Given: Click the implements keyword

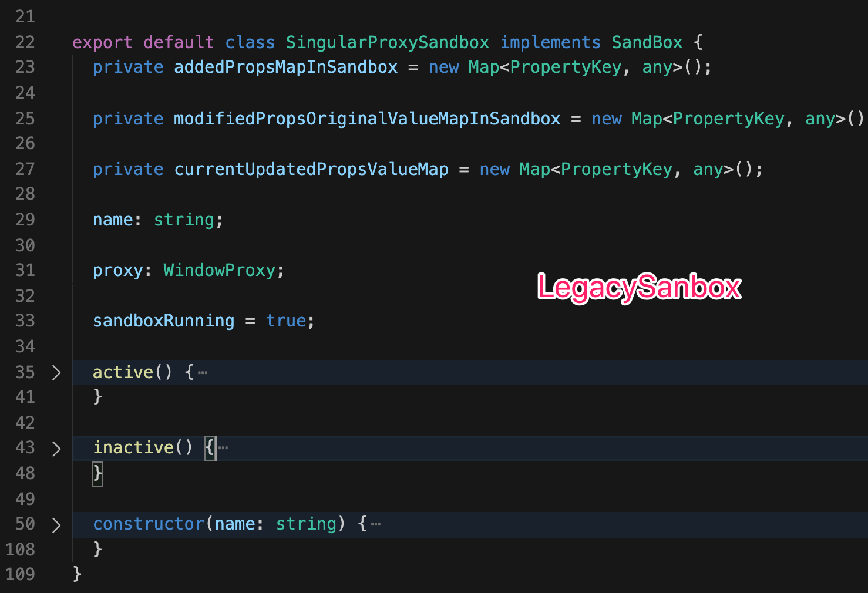Looking at the screenshot, I should click(551, 42).
